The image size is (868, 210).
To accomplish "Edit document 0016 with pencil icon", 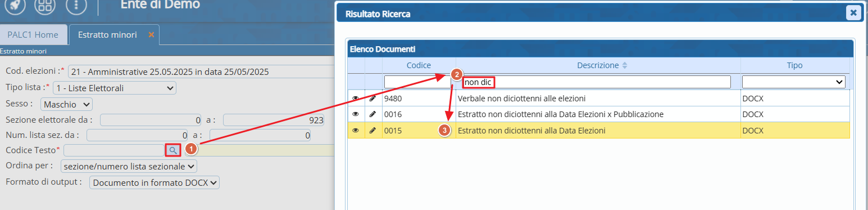I will pos(372,114).
